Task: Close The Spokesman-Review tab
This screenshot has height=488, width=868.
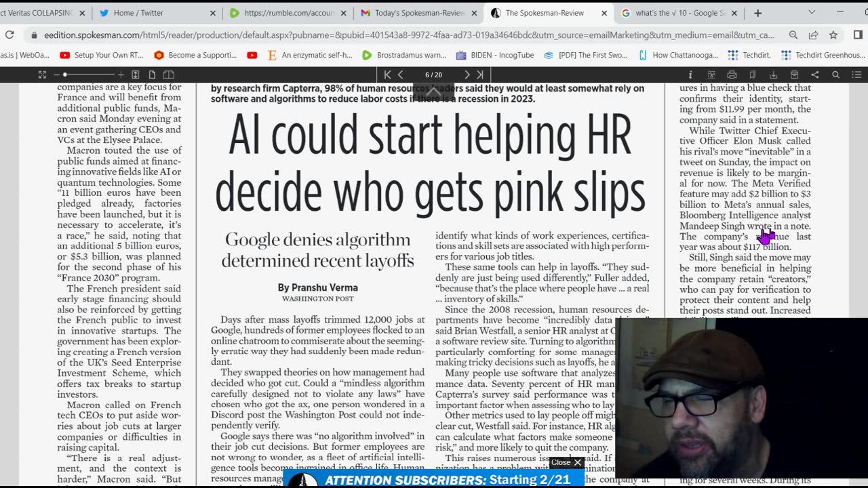Action: tap(604, 13)
